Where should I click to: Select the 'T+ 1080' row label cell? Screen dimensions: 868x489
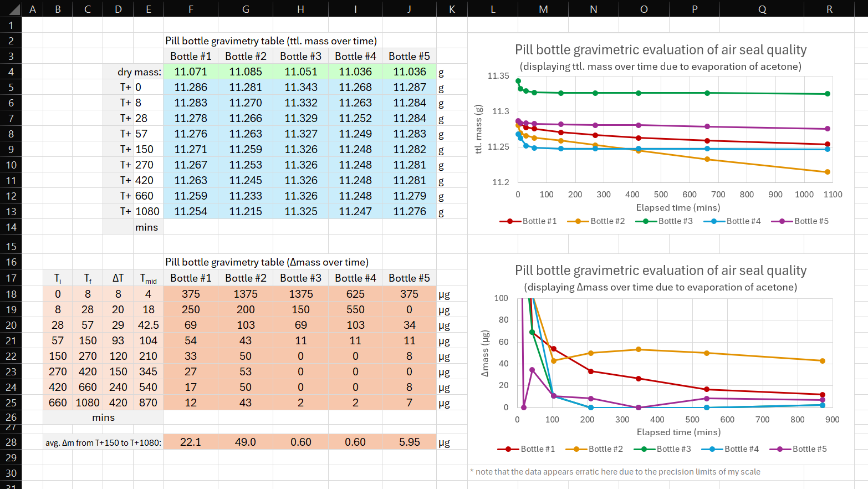[x=140, y=212]
